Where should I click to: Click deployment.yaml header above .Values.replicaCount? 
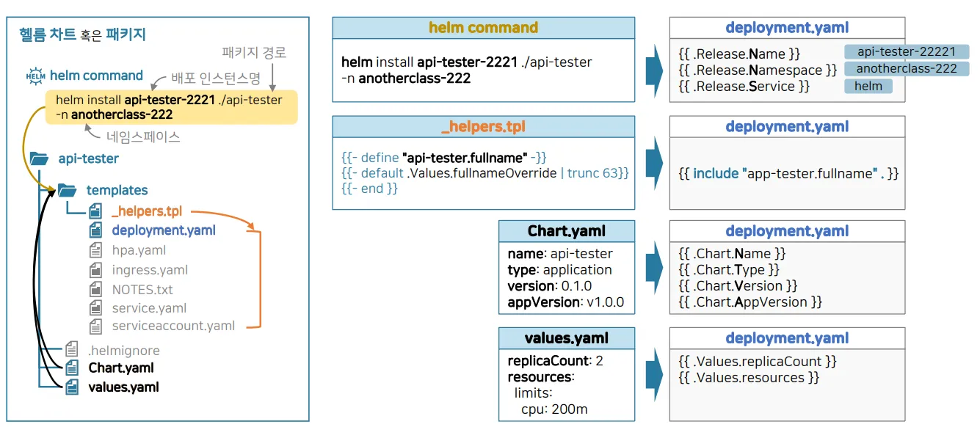[x=787, y=338]
